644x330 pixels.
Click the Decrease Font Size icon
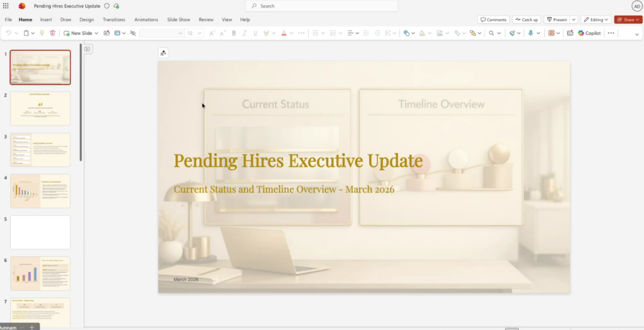(x=223, y=33)
